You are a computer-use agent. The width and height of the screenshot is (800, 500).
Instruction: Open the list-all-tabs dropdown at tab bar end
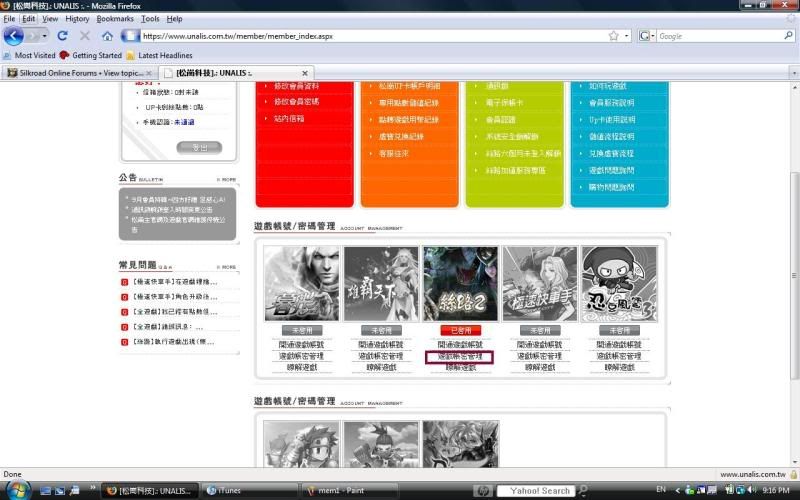click(x=794, y=73)
